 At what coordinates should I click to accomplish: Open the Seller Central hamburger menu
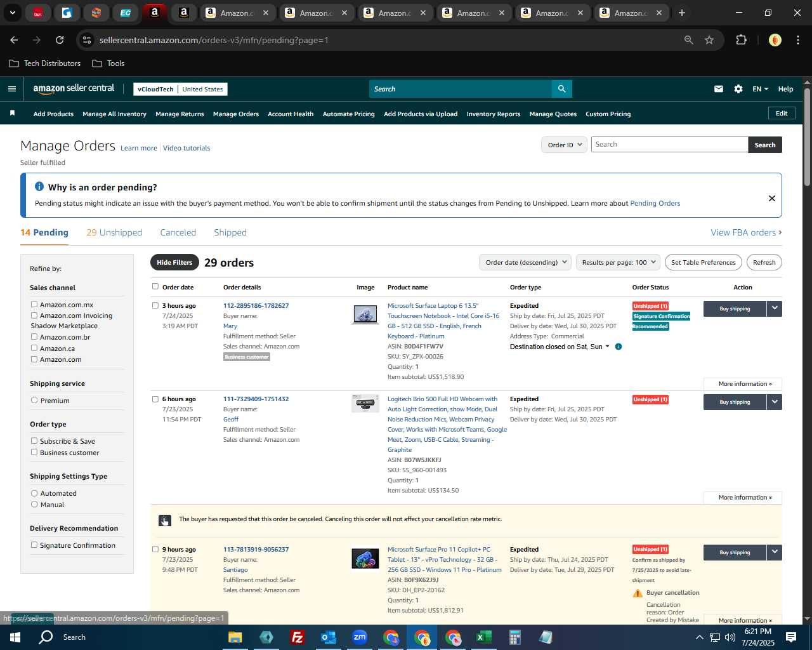[11, 89]
